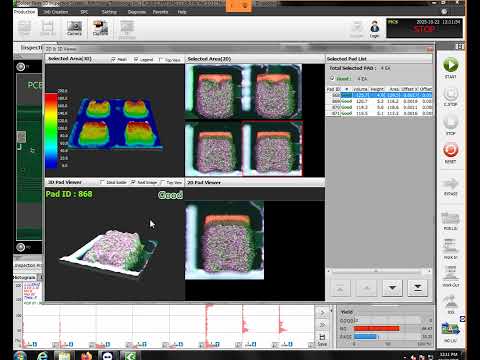Go to previous pad with up-arrow button

click(367, 288)
